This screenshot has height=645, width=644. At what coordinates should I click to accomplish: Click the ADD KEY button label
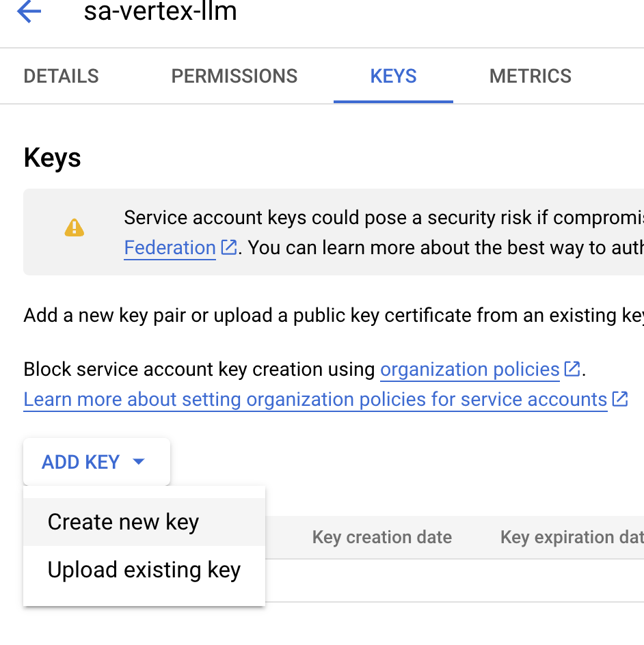click(81, 462)
